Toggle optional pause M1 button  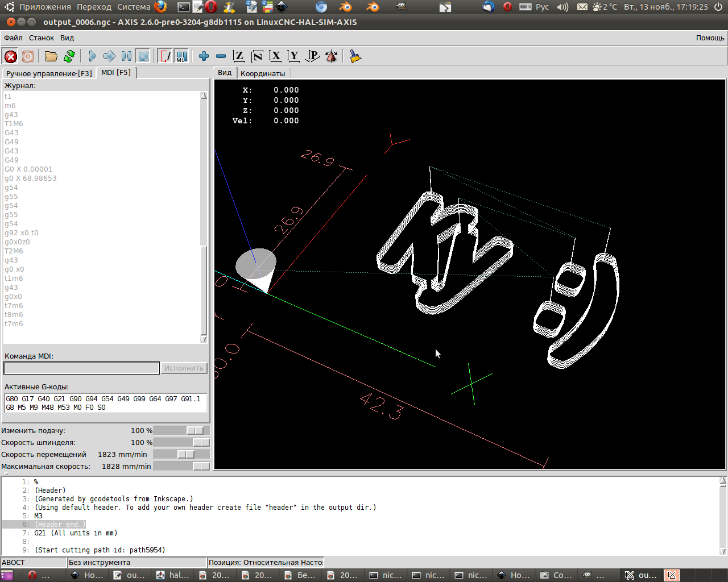181,56
